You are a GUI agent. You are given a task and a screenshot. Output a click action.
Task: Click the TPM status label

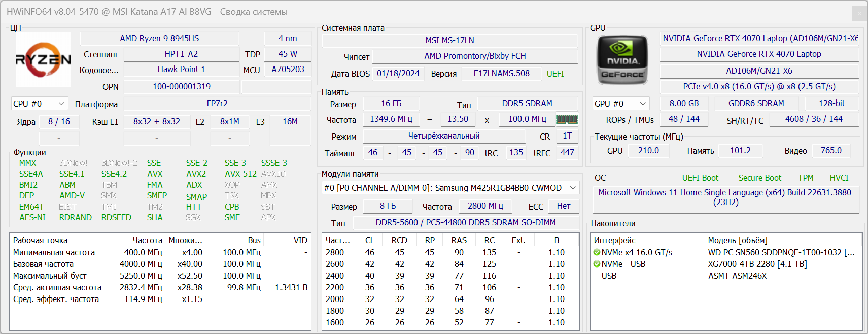pyautogui.click(x=805, y=178)
